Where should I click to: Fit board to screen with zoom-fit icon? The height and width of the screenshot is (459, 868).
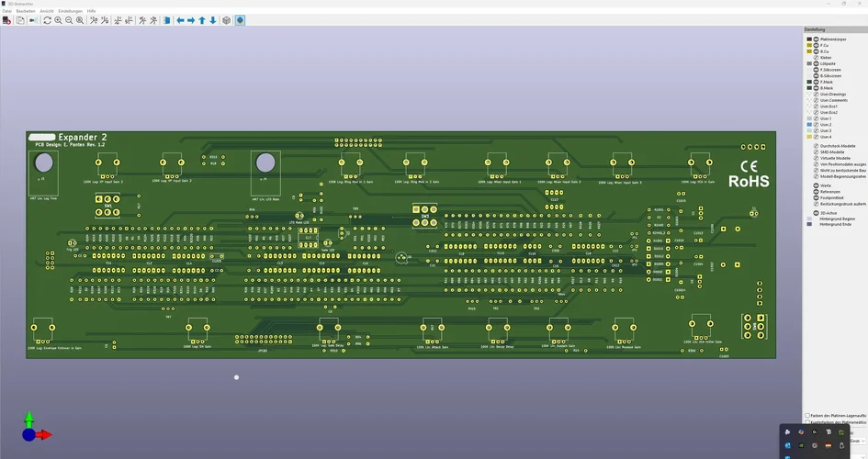point(80,20)
